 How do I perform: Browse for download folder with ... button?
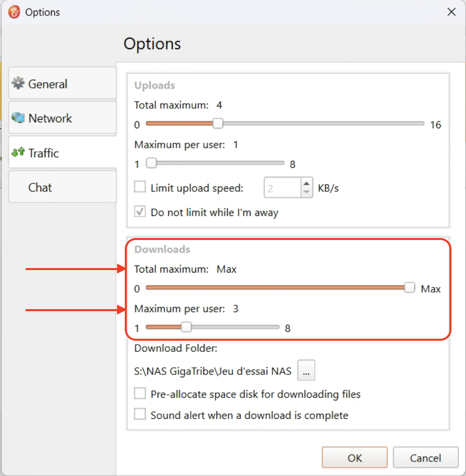(x=306, y=372)
